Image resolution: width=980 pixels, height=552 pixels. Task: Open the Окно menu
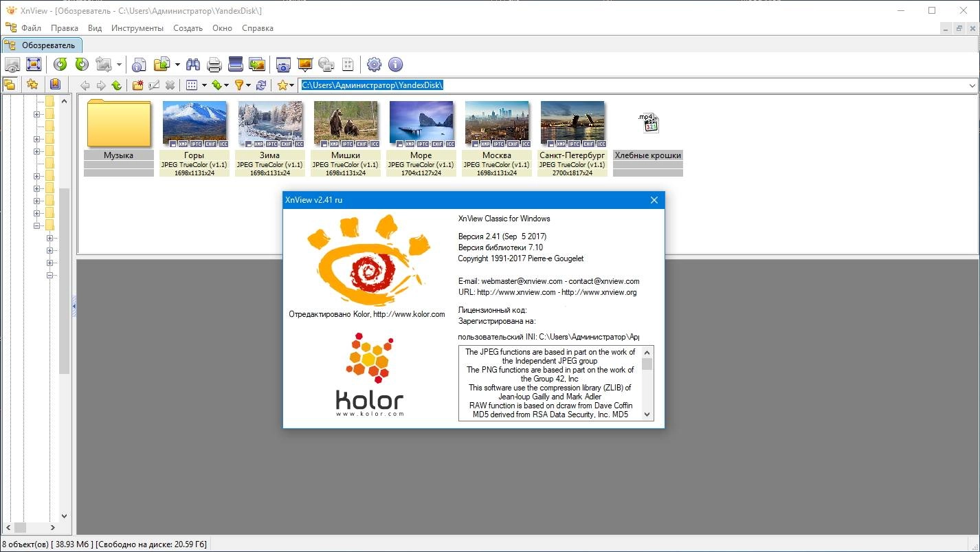222,28
